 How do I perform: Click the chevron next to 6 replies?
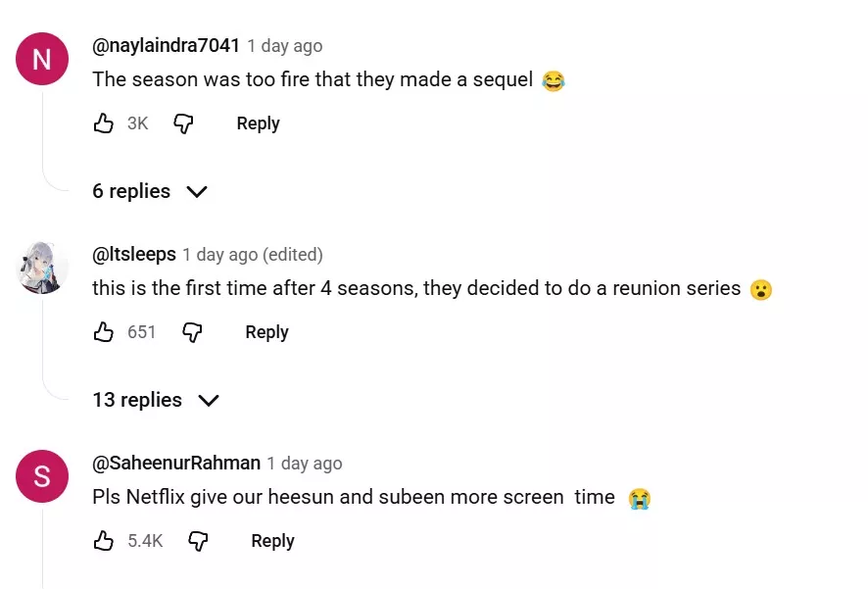coord(197,192)
